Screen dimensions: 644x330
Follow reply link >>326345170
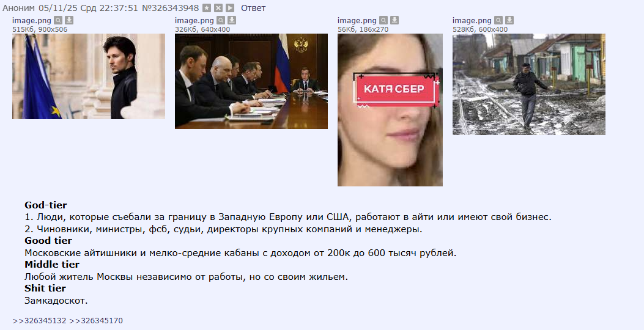pos(96,321)
